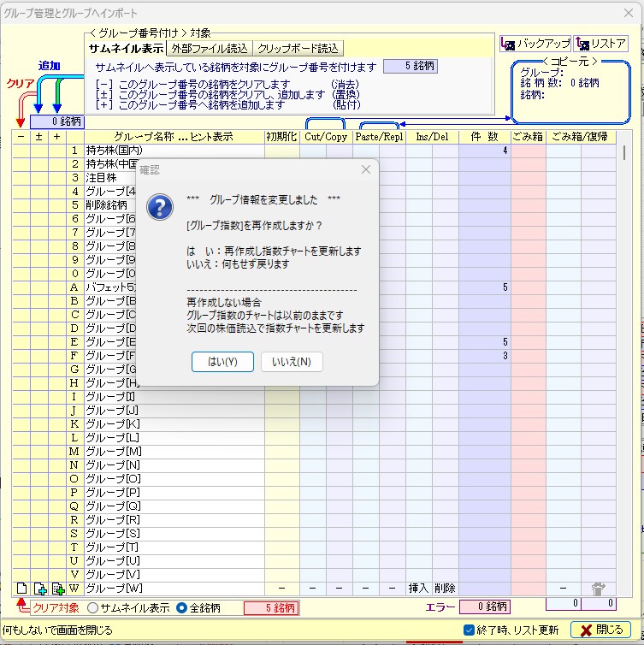
Task: Click the blank page icon at bottom left
Action: [21, 589]
